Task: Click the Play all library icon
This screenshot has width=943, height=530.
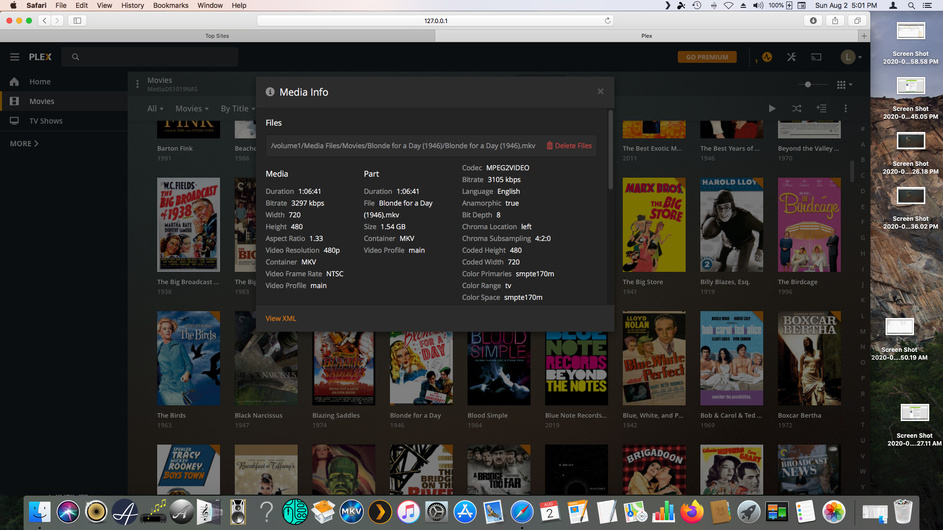Action: click(x=772, y=108)
